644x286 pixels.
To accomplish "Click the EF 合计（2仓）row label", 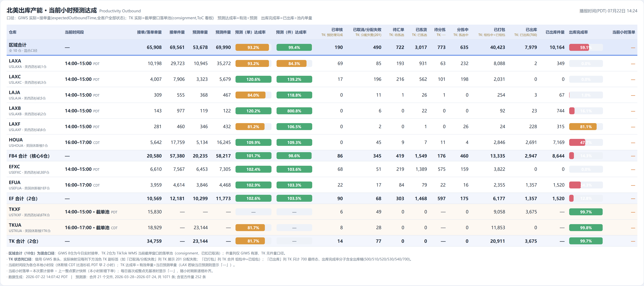I will pyautogui.click(x=23, y=199).
